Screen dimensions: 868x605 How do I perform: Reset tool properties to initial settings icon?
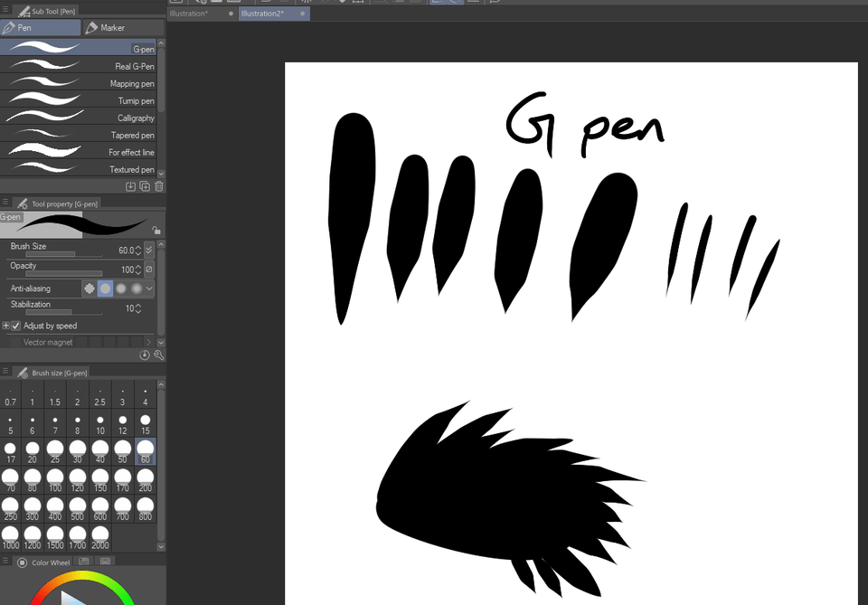pyautogui.click(x=145, y=355)
